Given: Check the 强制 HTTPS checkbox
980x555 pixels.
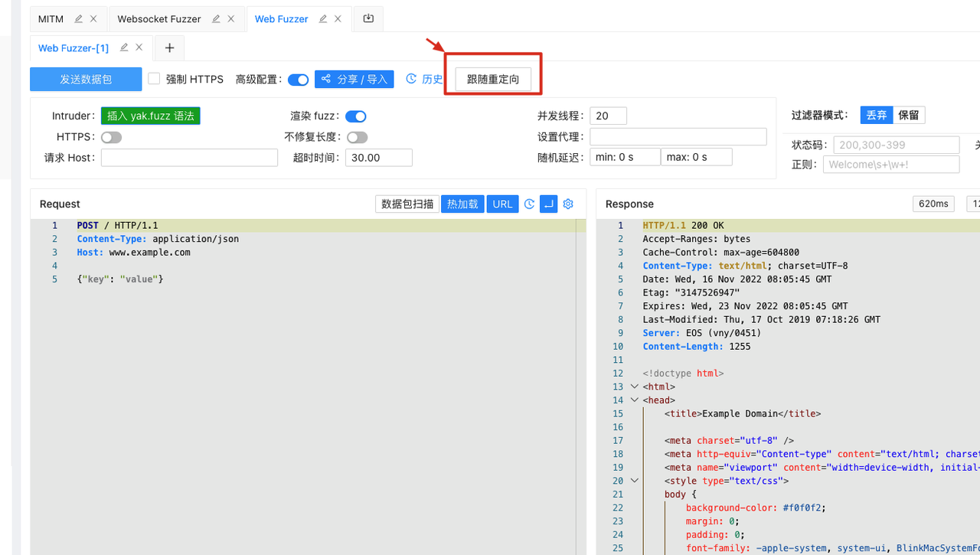Looking at the screenshot, I should click(154, 79).
